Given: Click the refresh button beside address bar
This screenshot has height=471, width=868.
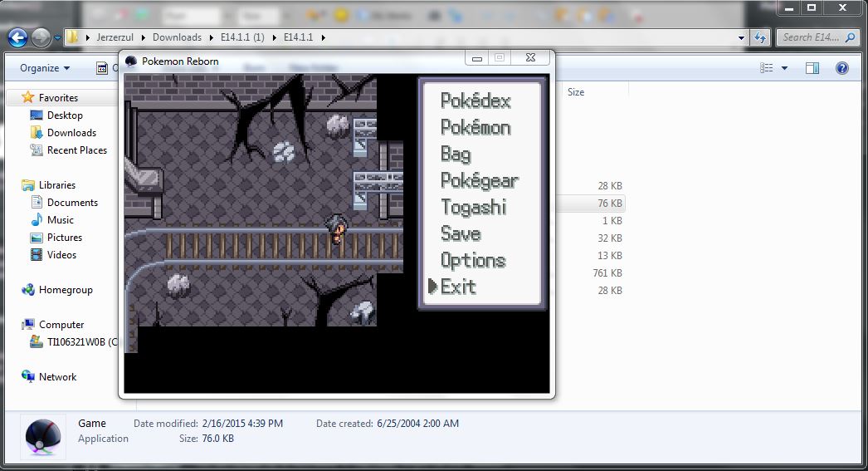Looking at the screenshot, I should pyautogui.click(x=759, y=37).
